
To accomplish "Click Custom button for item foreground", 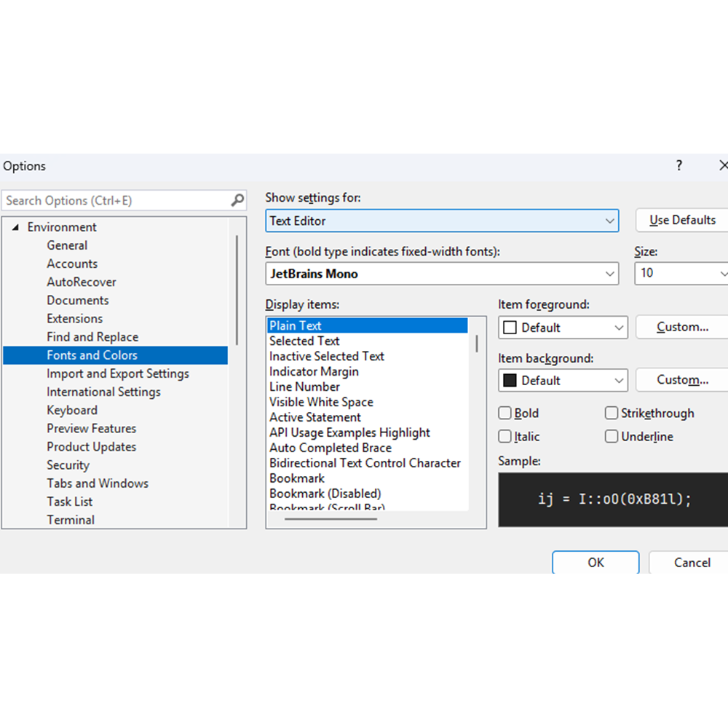I will 682,328.
